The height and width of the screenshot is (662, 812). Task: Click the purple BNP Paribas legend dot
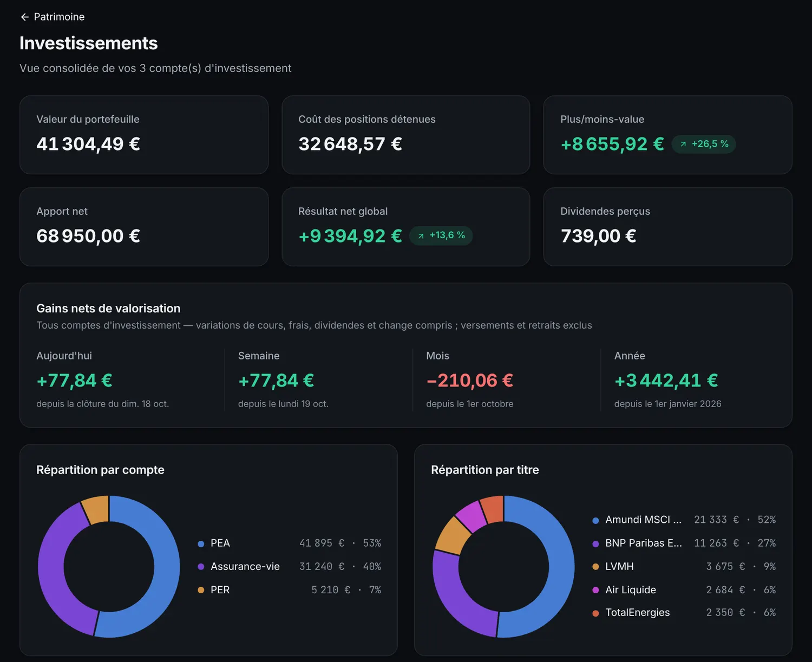pos(595,543)
